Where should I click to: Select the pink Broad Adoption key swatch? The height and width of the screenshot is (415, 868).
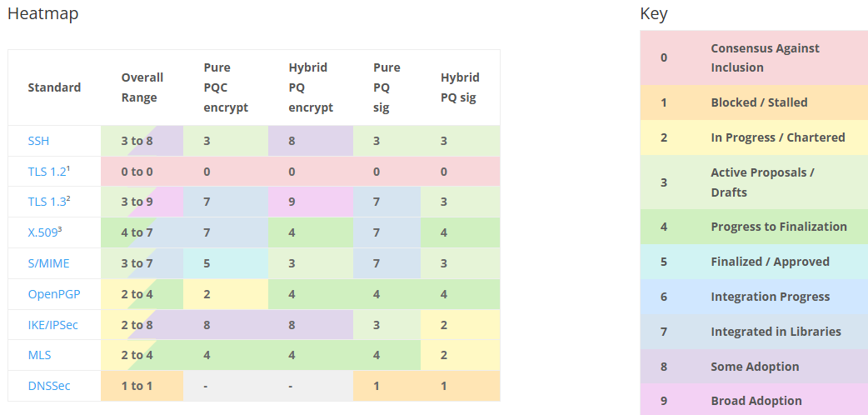pos(664,401)
